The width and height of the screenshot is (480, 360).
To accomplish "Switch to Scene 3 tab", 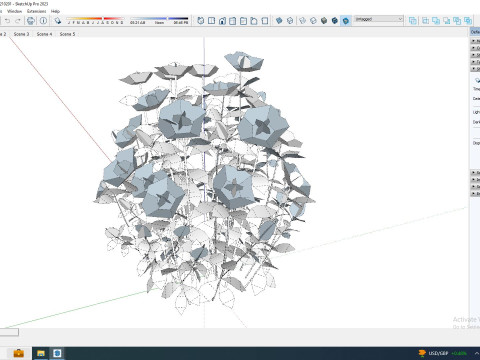I will (x=21, y=34).
